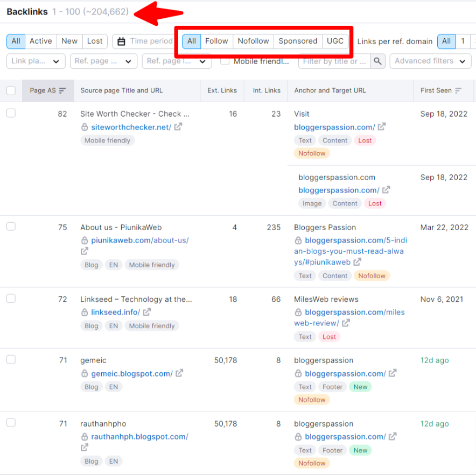Screen dimensions: 476x475
Task: Select the Lost backlinks filter tab
Action: pyautogui.click(x=95, y=41)
